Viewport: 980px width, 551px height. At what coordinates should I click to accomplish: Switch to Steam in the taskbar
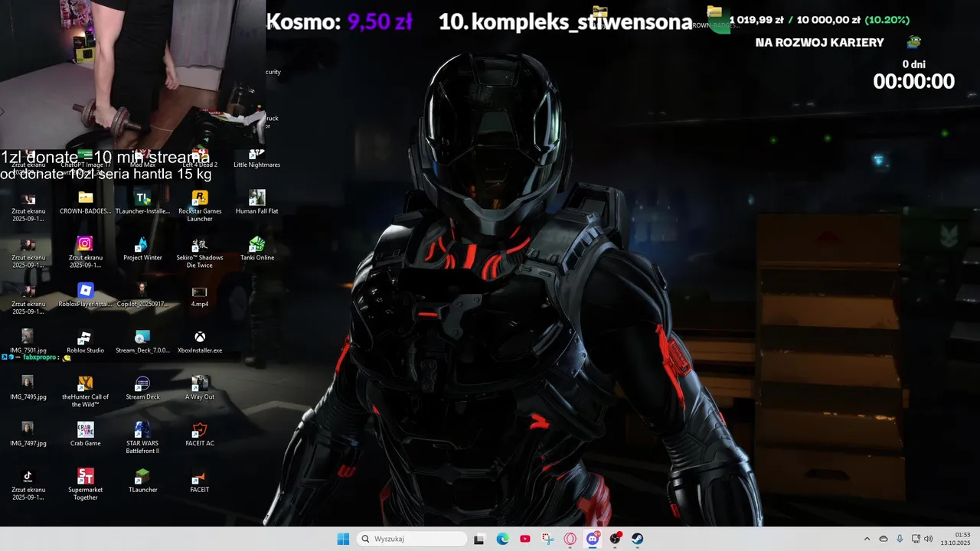637,539
